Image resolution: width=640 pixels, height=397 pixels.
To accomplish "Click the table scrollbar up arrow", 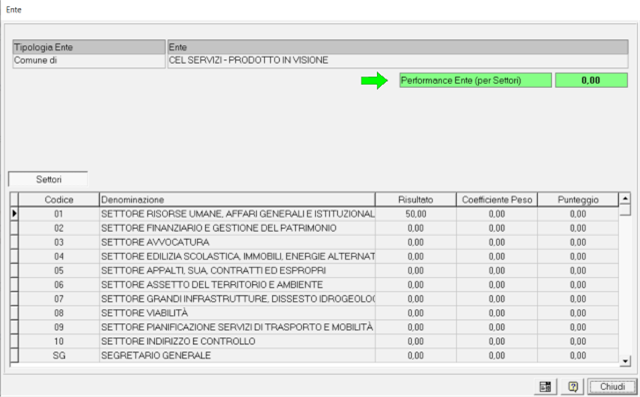I will 625,199.
